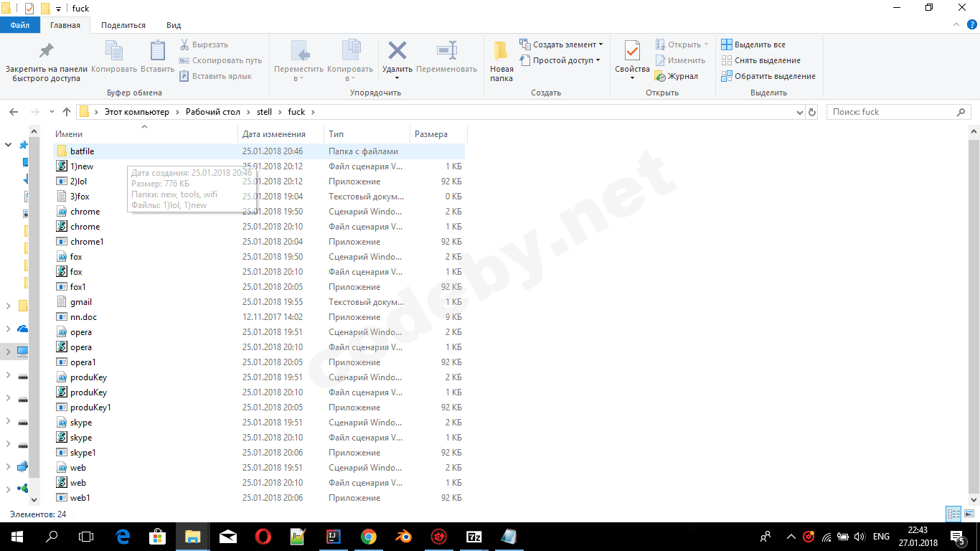Image resolution: width=980 pixels, height=551 pixels.
Task: Open Properties (Свойства) in the ribbon
Action: (631, 53)
